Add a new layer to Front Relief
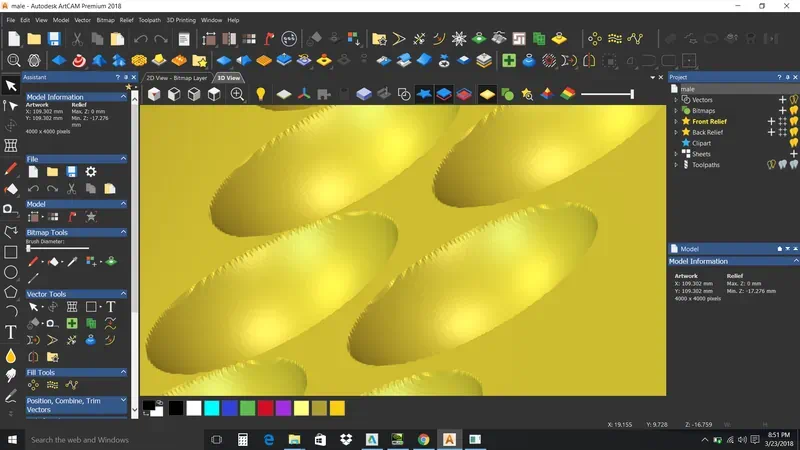Screen dimensions: 800x450 pos(771,122)
